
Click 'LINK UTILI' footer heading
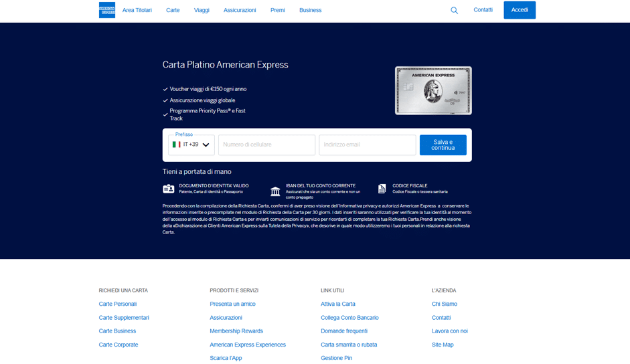click(x=332, y=290)
